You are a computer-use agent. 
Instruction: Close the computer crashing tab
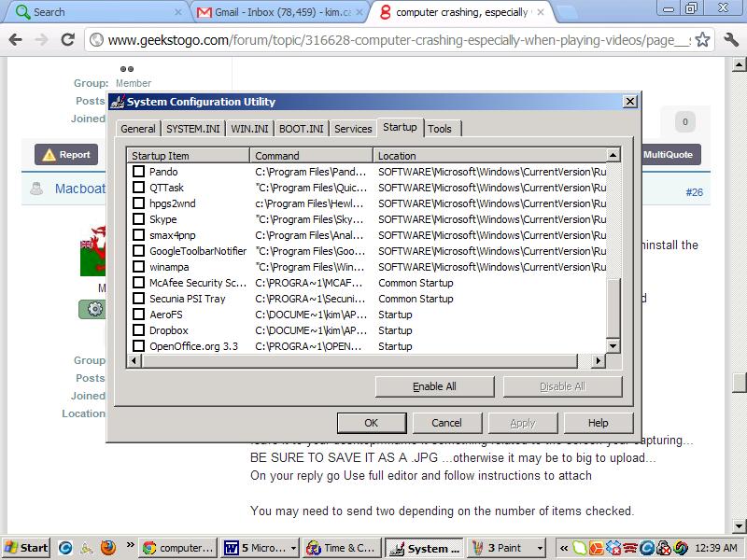pyautogui.click(x=541, y=12)
